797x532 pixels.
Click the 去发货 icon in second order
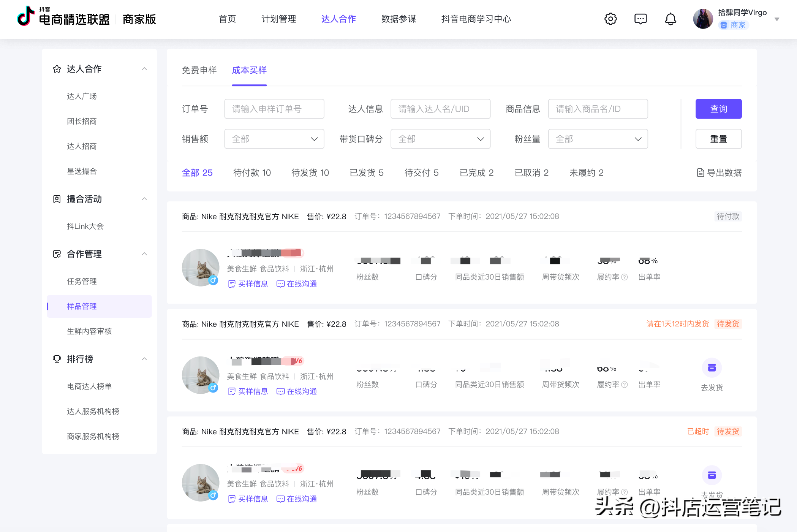tap(712, 367)
